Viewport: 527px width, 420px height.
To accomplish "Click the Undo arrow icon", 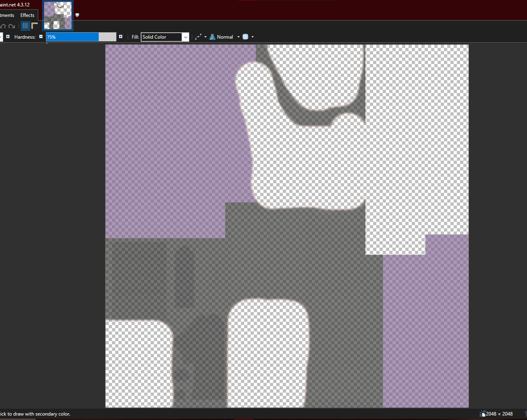I will pos(3,26).
